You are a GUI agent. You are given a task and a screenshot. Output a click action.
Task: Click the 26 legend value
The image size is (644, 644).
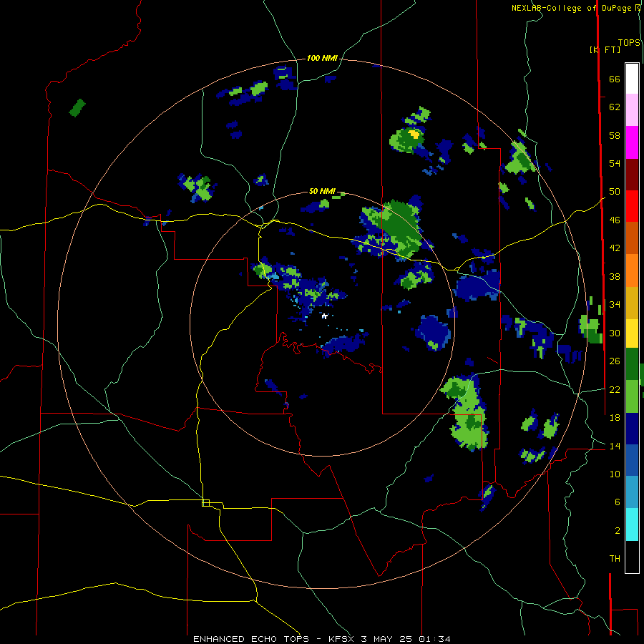[615, 361]
